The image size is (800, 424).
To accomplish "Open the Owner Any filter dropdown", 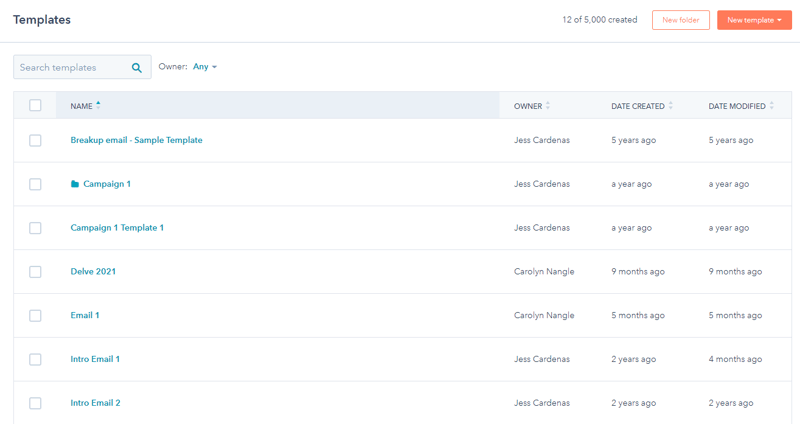I will click(205, 66).
